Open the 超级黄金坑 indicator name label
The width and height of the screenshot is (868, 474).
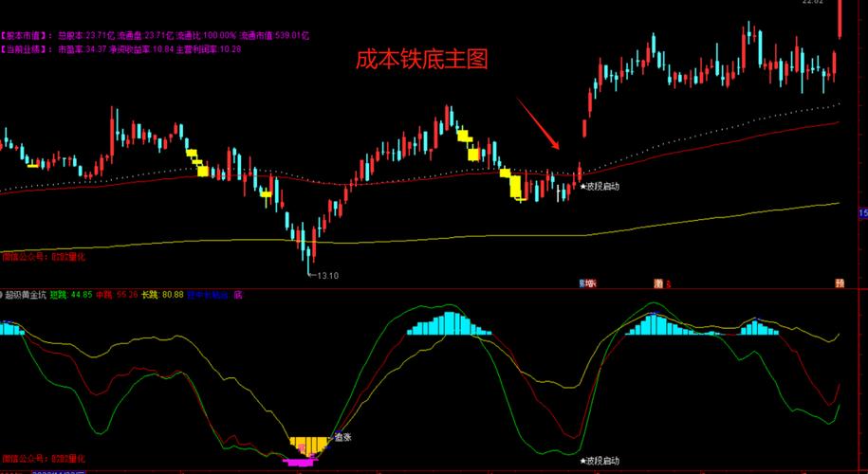(x=27, y=295)
